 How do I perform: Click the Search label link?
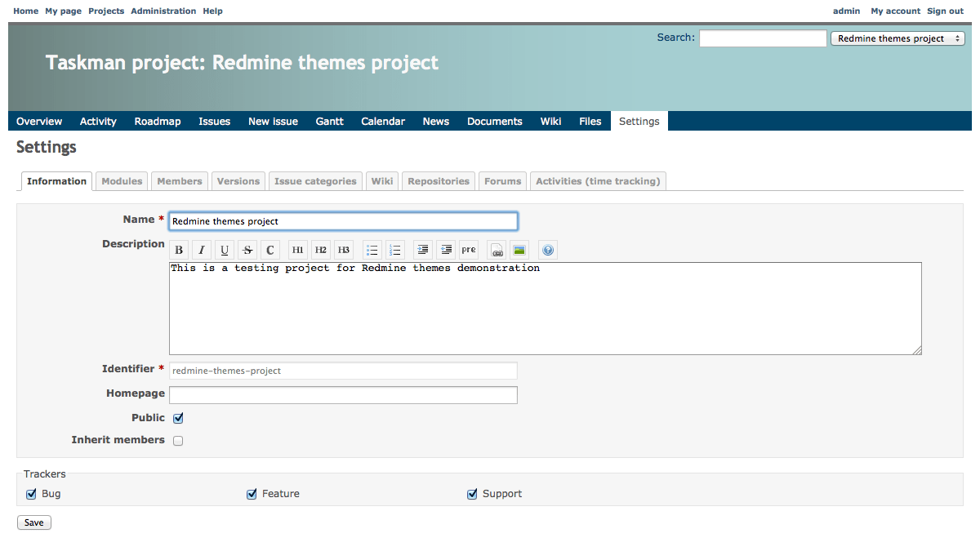click(675, 38)
